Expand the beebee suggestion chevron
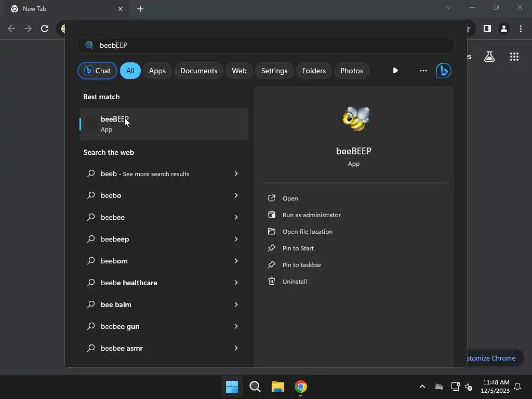This screenshot has width=532, height=399. click(236, 217)
